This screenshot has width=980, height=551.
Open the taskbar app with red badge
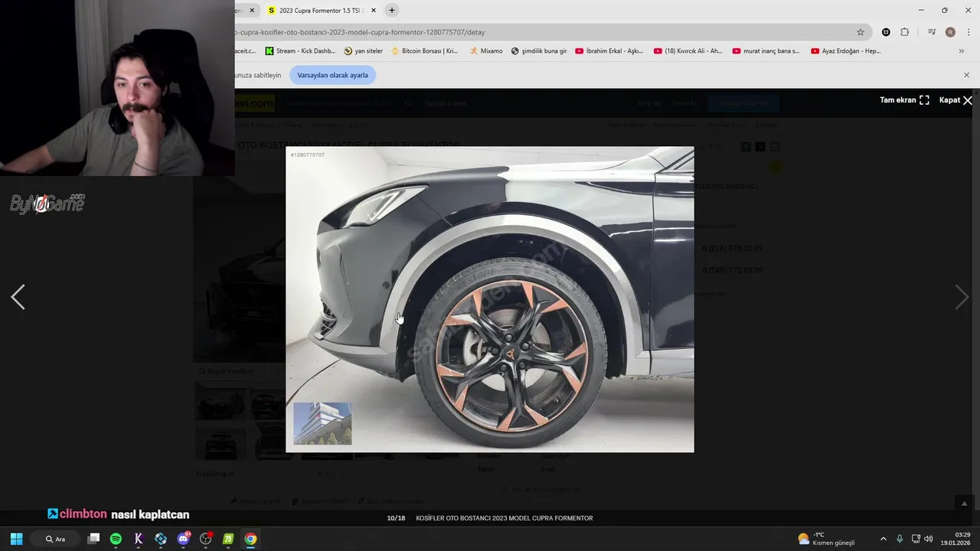point(206,539)
